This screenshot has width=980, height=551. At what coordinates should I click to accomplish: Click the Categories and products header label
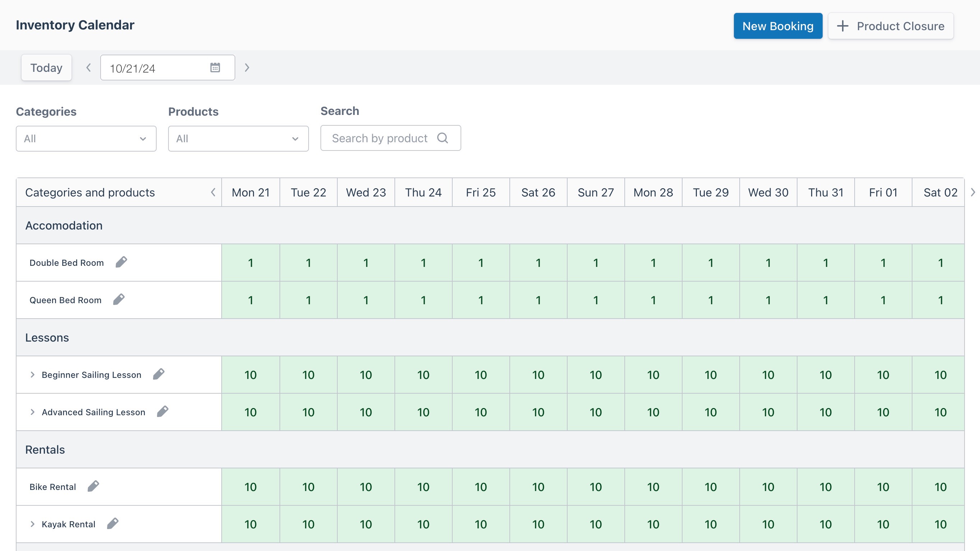[90, 193]
